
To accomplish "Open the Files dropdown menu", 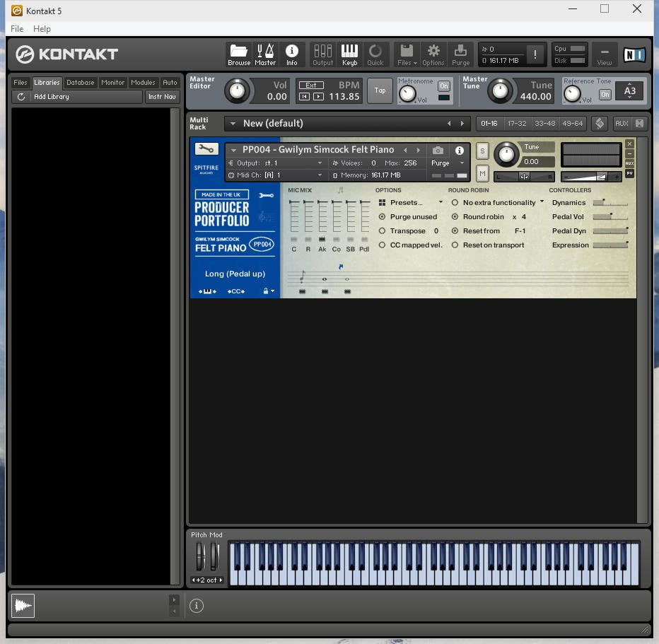I will tap(407, 54).
